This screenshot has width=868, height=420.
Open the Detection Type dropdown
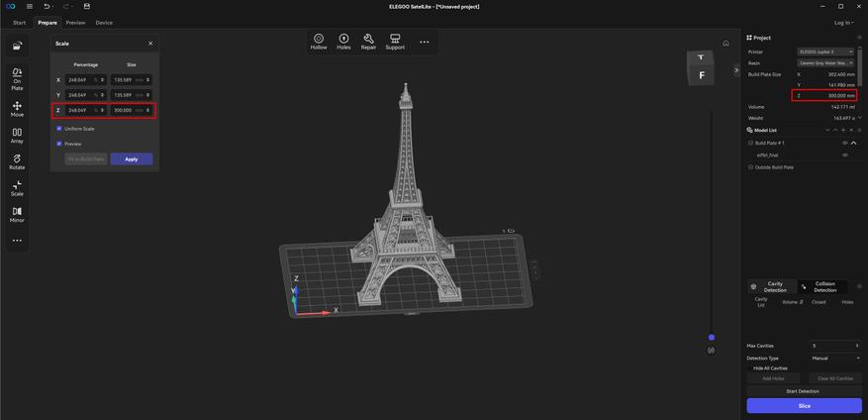835,359
